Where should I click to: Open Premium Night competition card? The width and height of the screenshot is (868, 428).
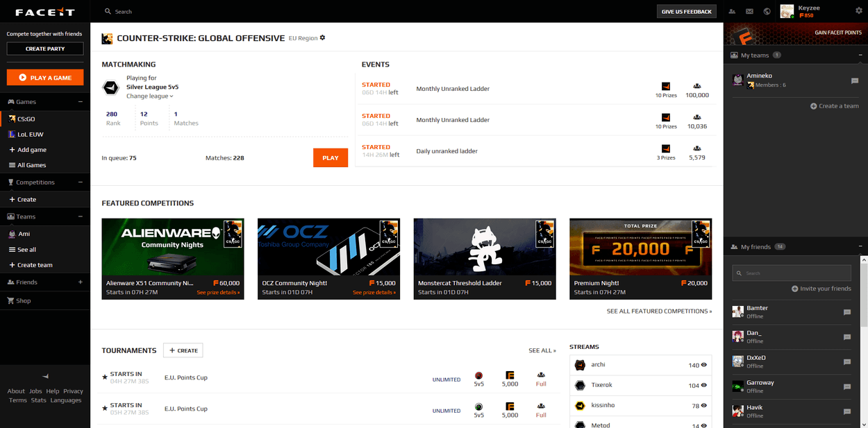pyautogui.click(x=641, y=259)
